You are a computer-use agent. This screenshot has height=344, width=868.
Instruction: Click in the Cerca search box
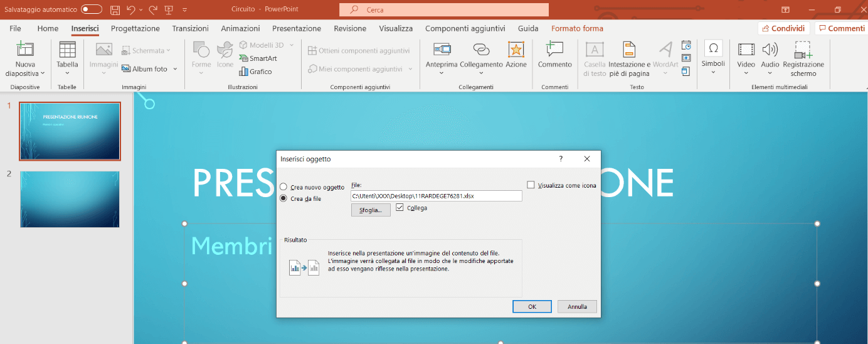click(444, 10)
